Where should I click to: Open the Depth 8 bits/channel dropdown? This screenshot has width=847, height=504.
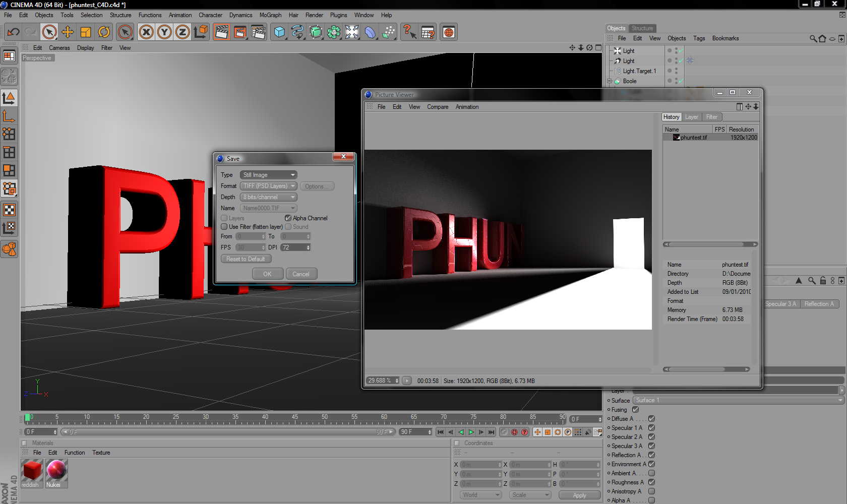pyautogui.click(x=269, y=197)
